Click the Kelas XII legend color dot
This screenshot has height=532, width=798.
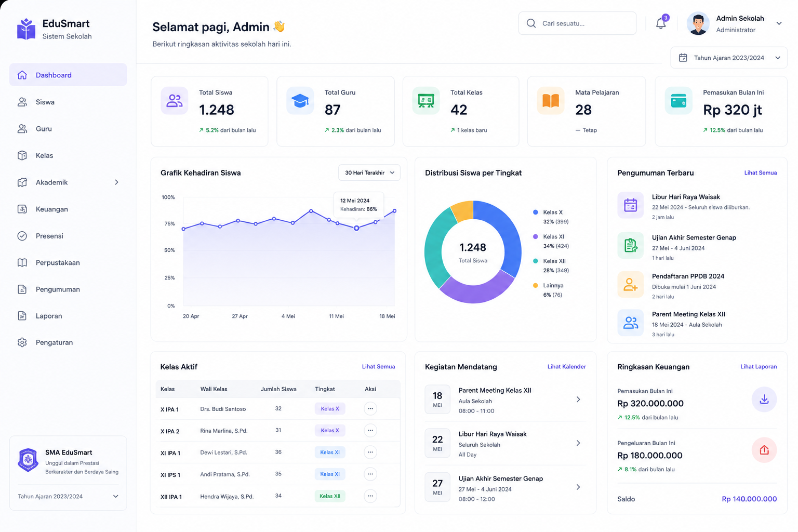tap(535, 261)
